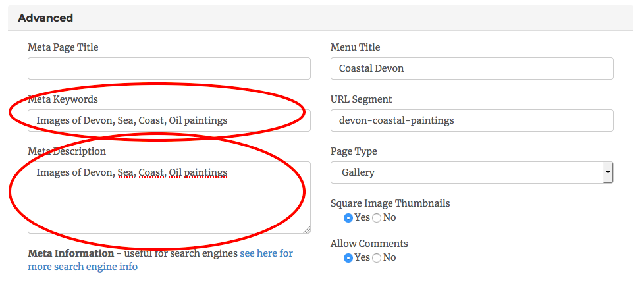Screen dimensions: 644x291
Task: Select Yes for Square Image Thumbnails
Action: 348,218
